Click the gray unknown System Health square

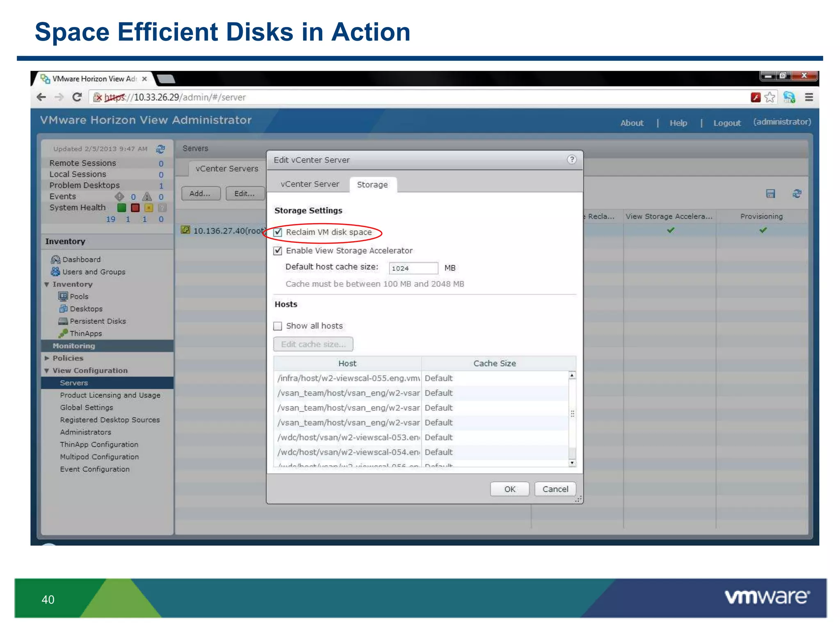162,208
